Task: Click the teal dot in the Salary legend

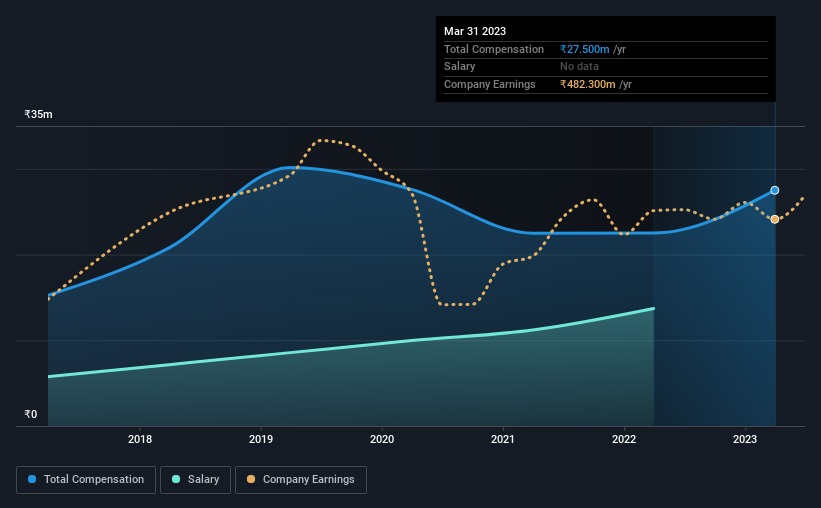Action: click(x=176, y=479)
